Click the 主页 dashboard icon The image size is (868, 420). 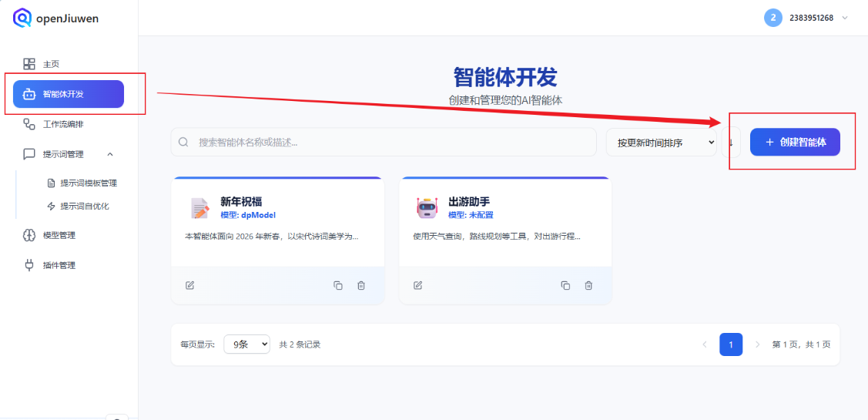coord(28,64)
